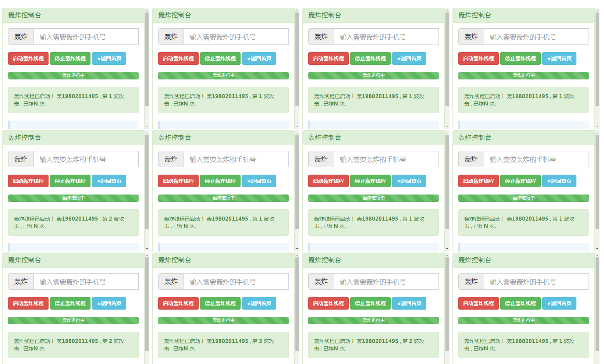
Task: Click scrollbar down arrow of the top-left panel
Action: coord(147,126)
